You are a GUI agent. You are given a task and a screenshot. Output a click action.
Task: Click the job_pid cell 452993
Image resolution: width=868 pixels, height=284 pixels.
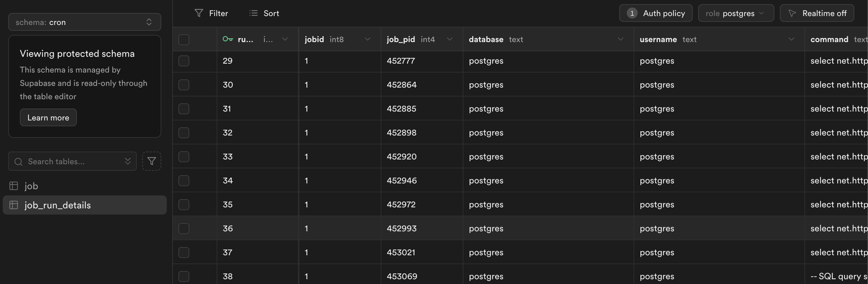[x=402, y=229]
